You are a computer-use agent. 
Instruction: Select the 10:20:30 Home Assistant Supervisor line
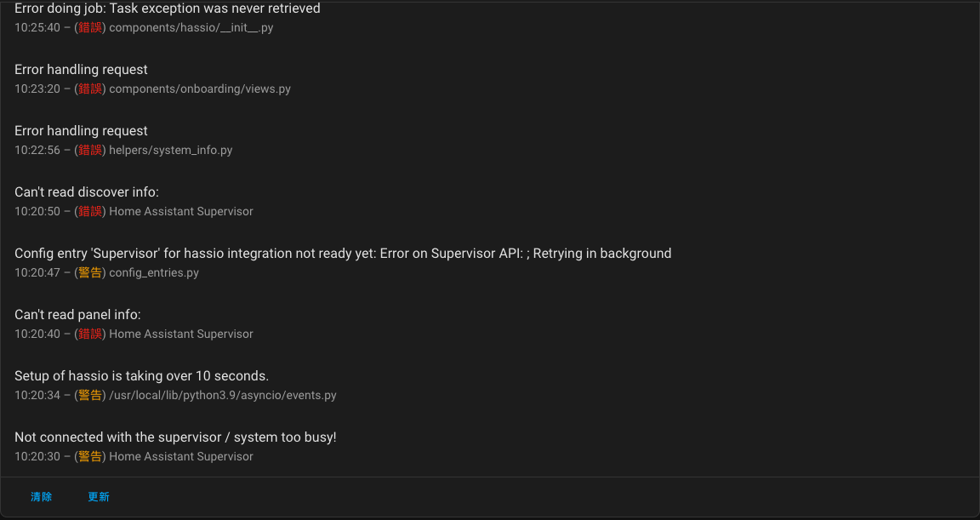134,456
